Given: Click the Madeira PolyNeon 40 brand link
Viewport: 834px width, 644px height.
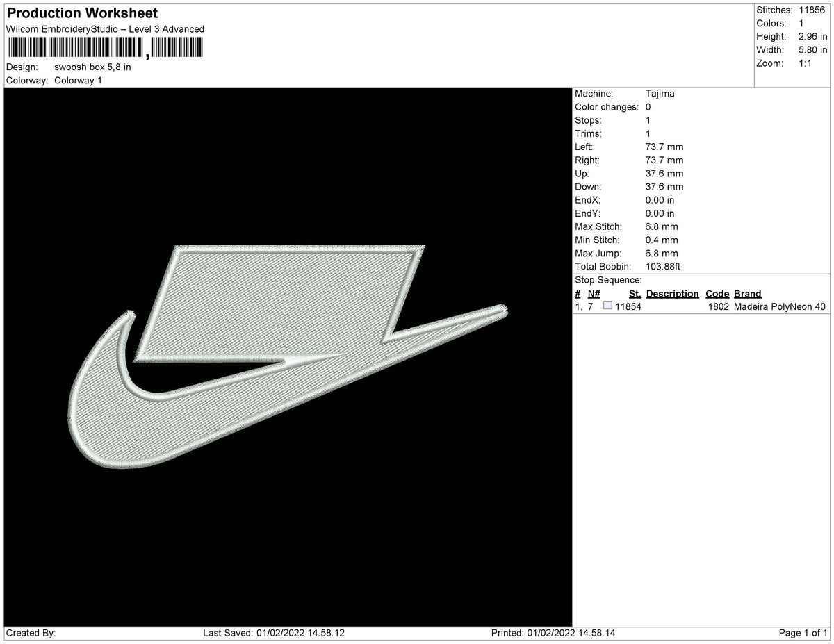Looking at the screenshot, I should (x=779, y=306).
